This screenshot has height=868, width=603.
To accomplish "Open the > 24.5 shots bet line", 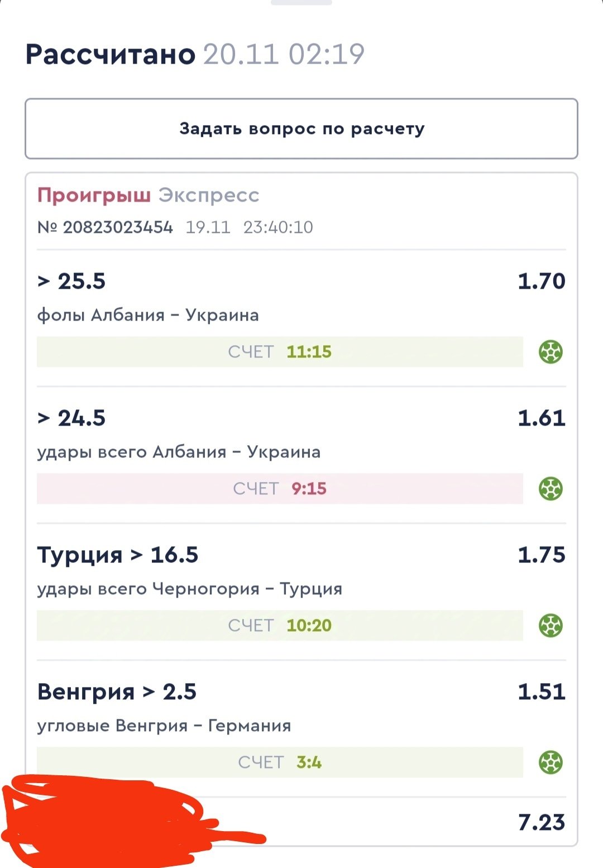I will click(x=71, y=418).
